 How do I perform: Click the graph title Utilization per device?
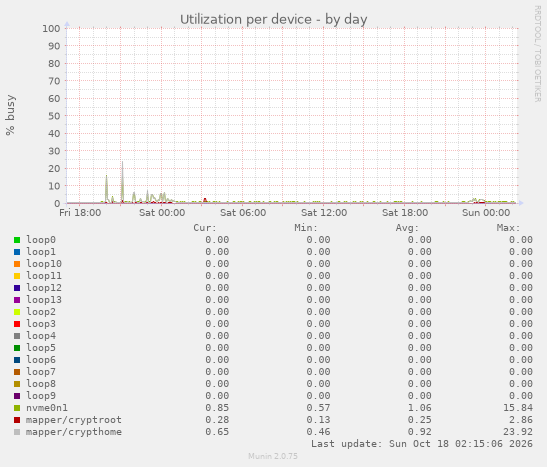(274, 20)
